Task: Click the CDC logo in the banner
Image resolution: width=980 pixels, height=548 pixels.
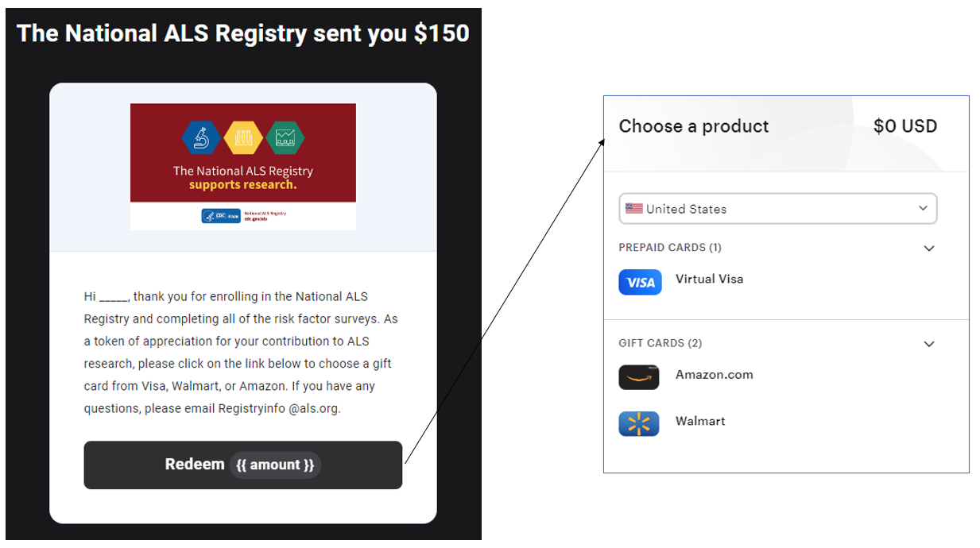Action: point(221,215)
